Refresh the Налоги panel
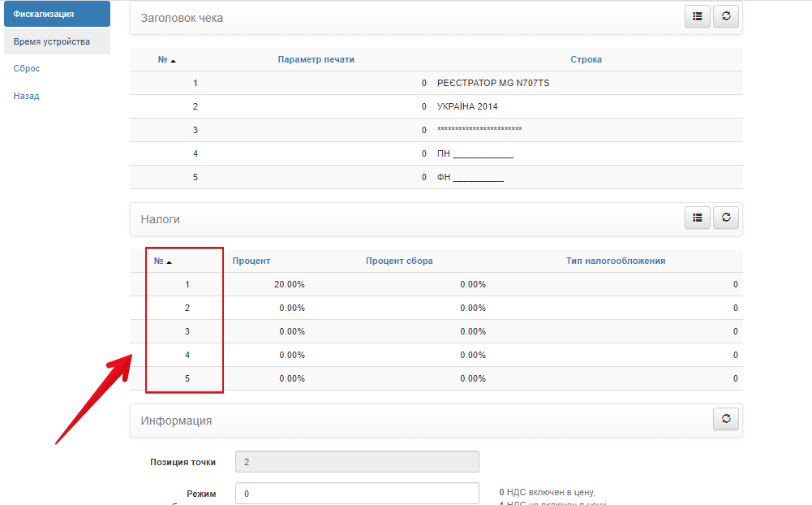The height and width of the screenshot is (505, 812). click(x=726, y=218)
